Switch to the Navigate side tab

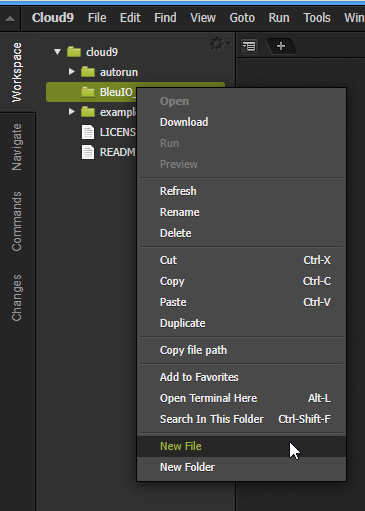tap(17, 147)
